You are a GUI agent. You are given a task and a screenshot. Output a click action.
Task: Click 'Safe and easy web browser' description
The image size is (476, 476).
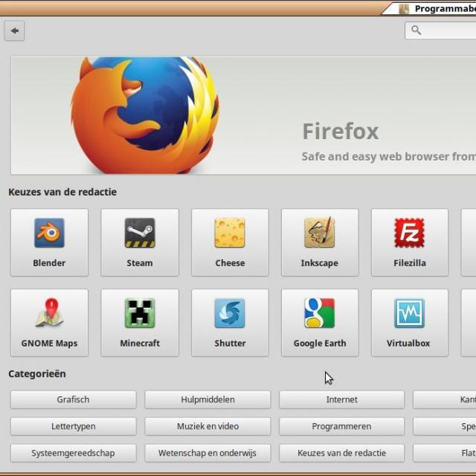388,157
